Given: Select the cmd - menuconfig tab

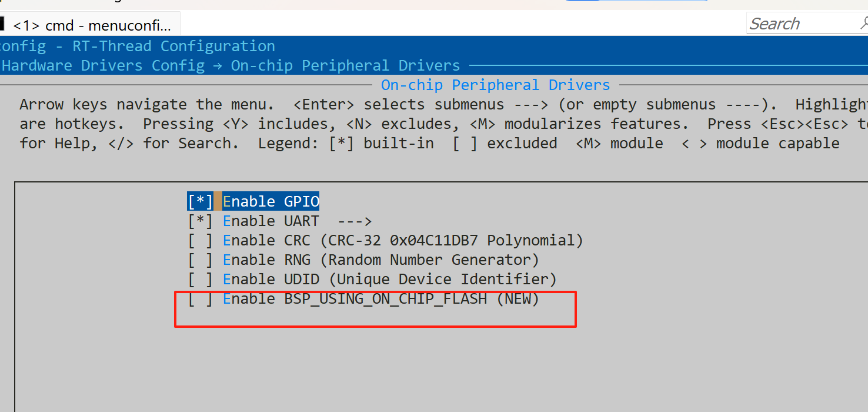Looking at the screenshot, I should point(91,25).
